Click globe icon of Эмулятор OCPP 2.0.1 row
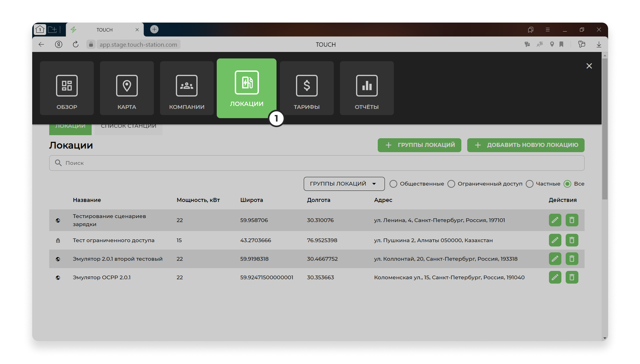Screen dimensions: 640x364 [58, 278]
